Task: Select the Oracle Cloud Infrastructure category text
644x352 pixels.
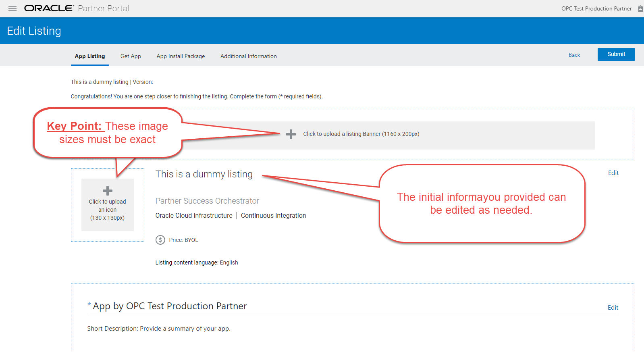Action: [194, 216]
